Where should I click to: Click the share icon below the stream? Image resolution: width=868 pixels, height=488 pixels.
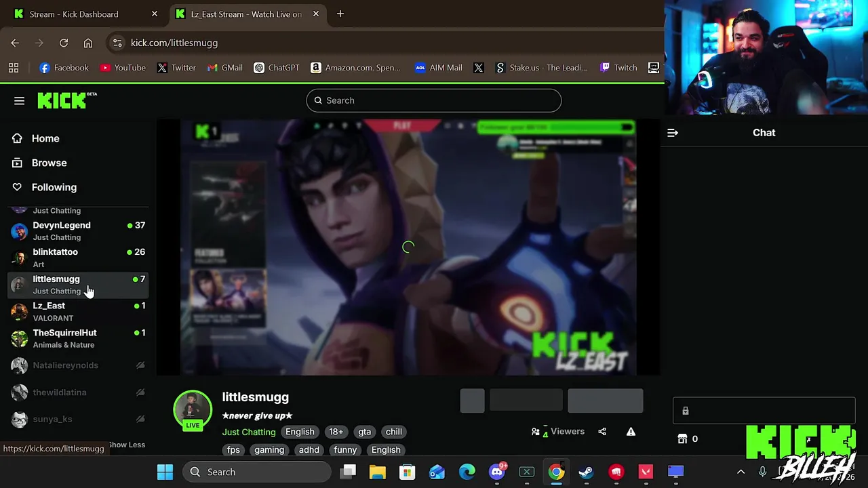click(602, 432)
